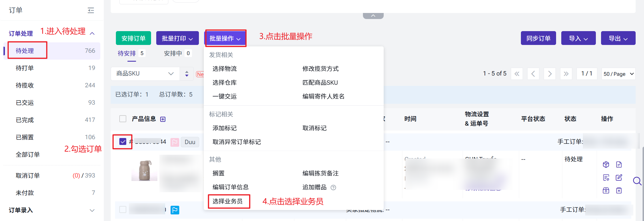Viewport: 644px width, 221px height.
Task: Open the 50 / Page size dropdown
Action: tap(618, 74)
